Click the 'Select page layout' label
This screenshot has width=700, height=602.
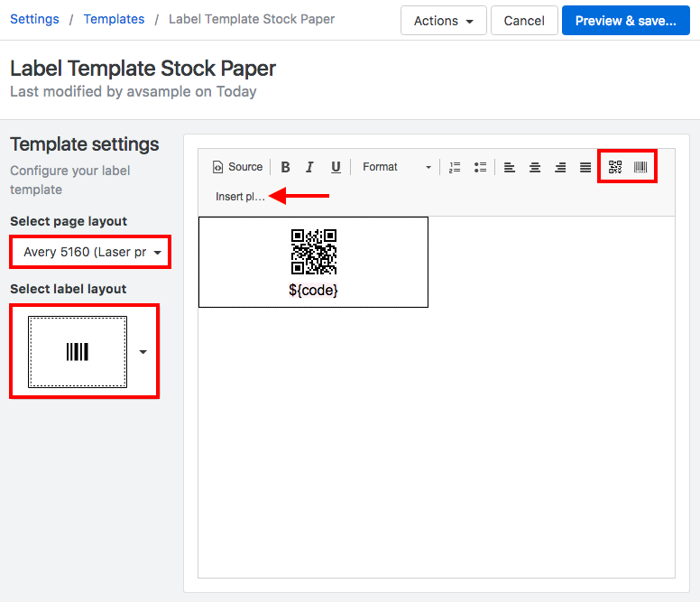click(x=69, y=221)
